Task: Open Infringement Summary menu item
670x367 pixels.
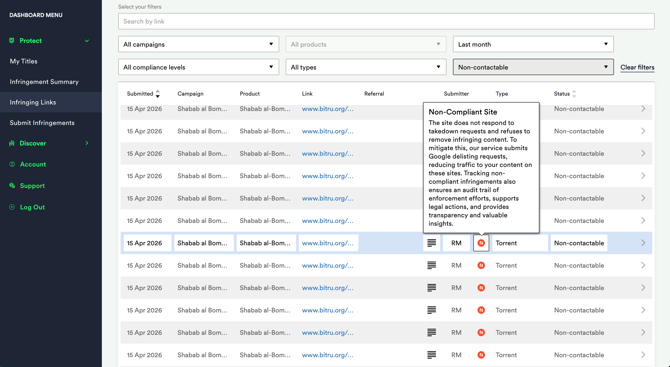Action: (x=44, y=82)
